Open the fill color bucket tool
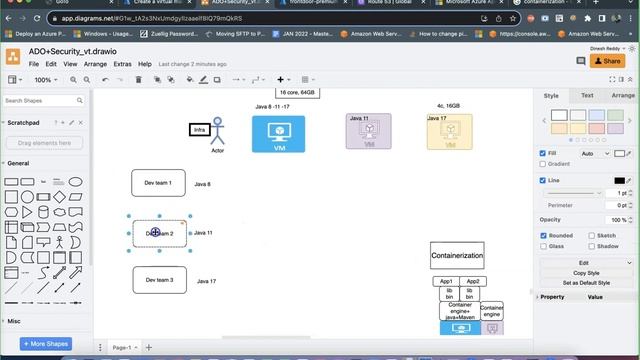640x360 pixels. click(190, 80)
